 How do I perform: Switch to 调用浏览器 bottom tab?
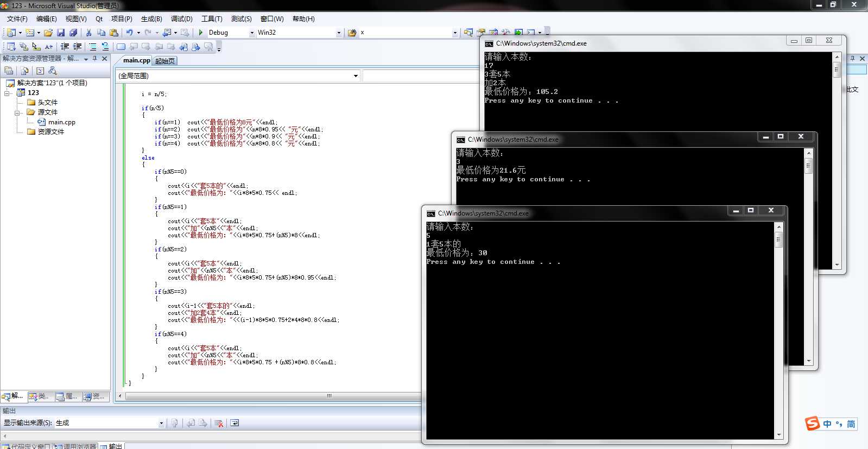pyautogui.click(x=75, y=446)
